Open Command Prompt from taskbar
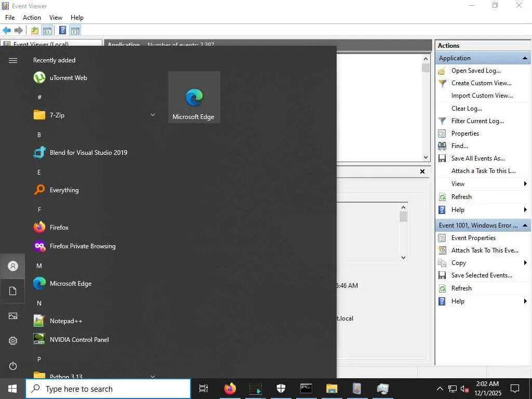 [x=306, y=389]
